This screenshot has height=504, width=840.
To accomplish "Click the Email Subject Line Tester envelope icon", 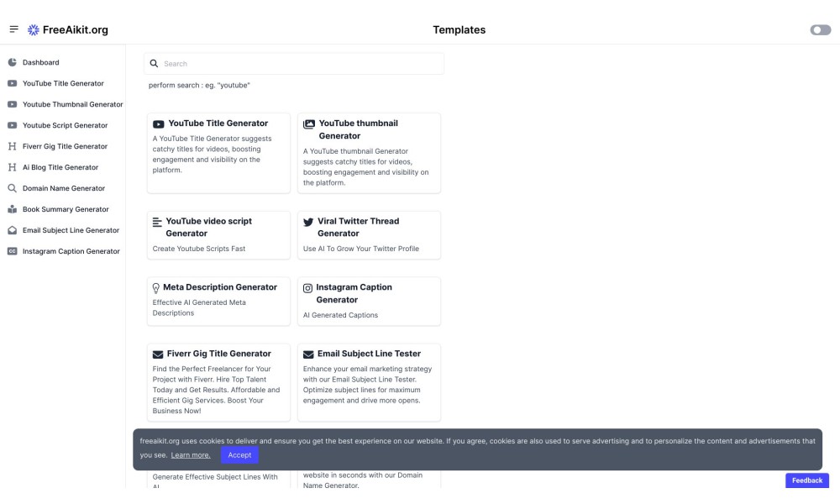I will coord(308,354).
